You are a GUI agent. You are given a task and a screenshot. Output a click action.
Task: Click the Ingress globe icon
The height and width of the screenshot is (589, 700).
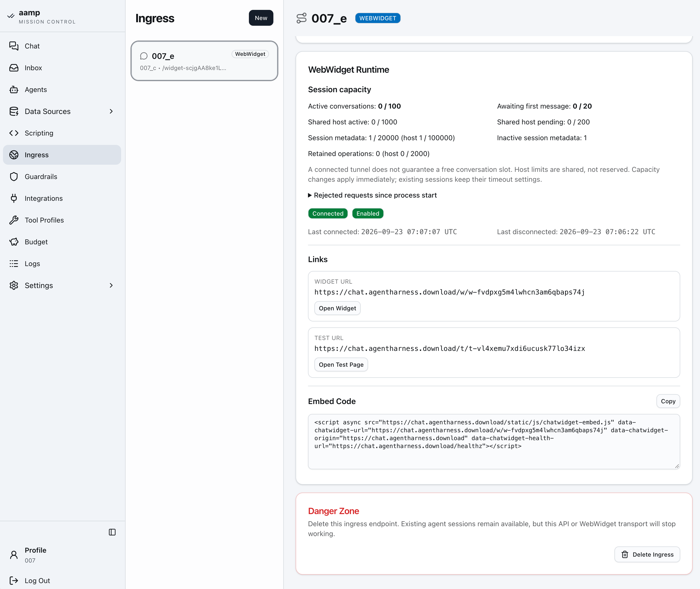tap(14, 155)
